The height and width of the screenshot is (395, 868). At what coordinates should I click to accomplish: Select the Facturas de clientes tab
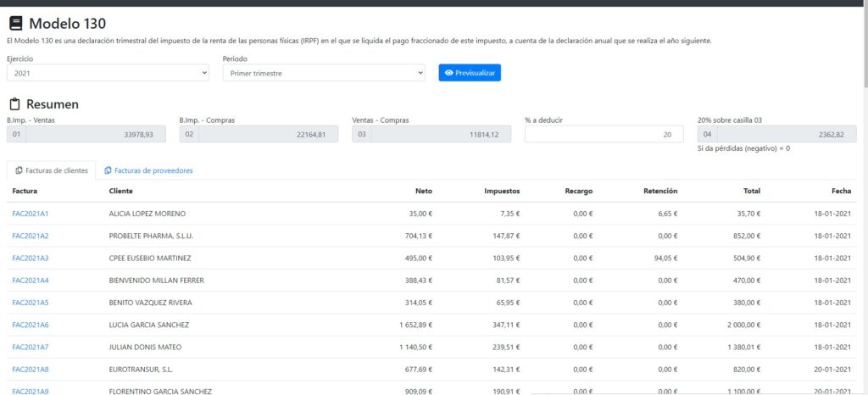[x=52, y=170]
